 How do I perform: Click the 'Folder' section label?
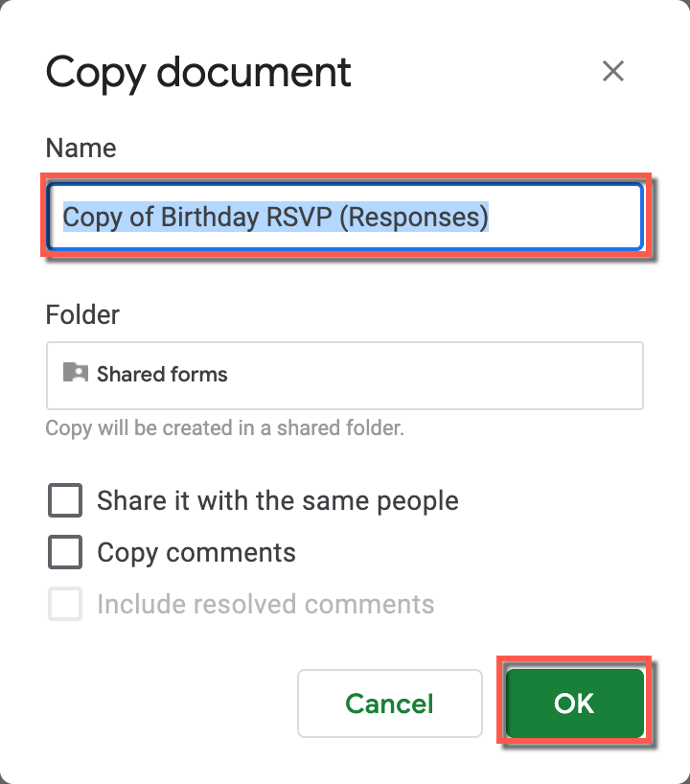click(x=81, y=314)
